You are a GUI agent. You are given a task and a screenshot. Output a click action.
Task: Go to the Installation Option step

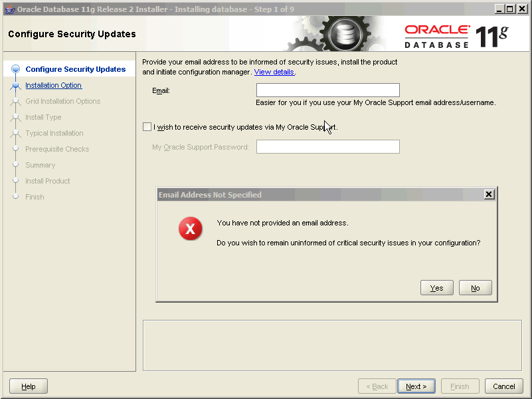pos(54,85)
